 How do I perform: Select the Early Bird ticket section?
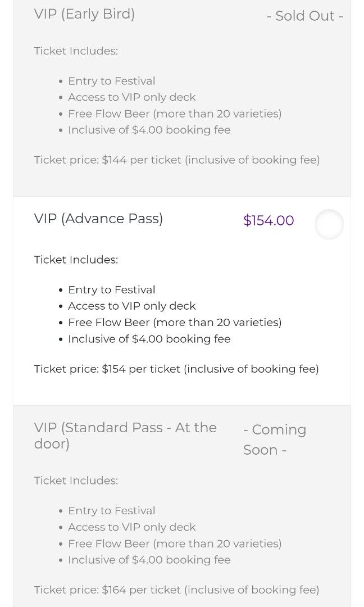click(182, 96)
